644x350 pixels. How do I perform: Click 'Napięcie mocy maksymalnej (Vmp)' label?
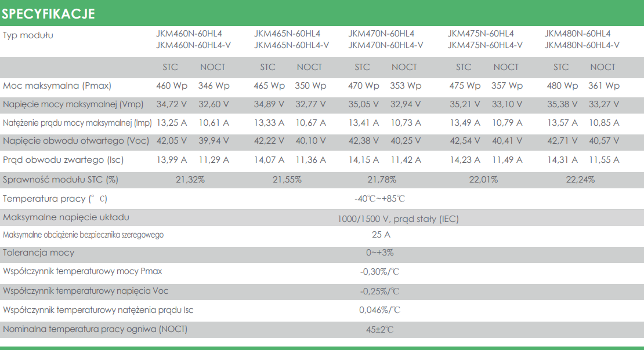click(x=73, y=104)
